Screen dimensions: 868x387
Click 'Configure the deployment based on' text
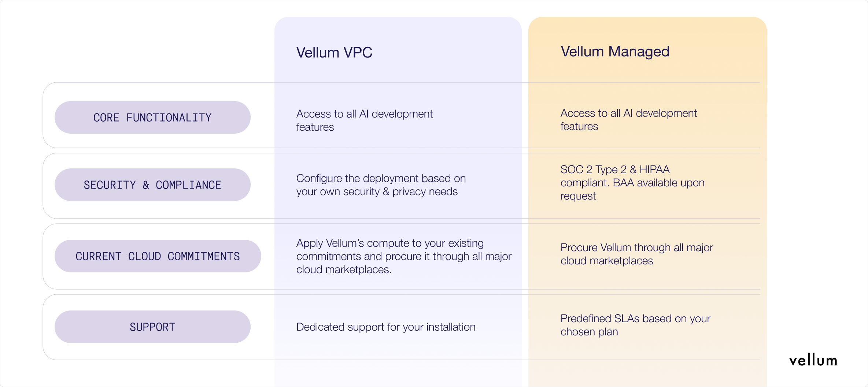(381, 178)
